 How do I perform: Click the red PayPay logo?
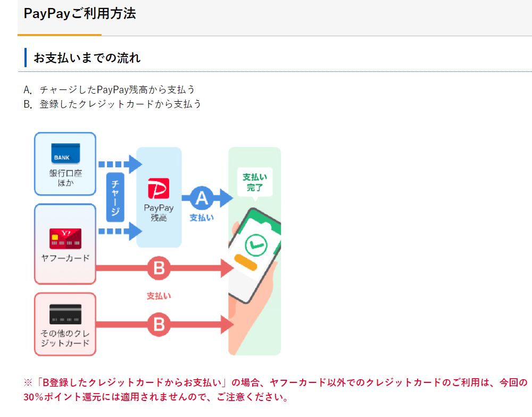coord(159,189)
